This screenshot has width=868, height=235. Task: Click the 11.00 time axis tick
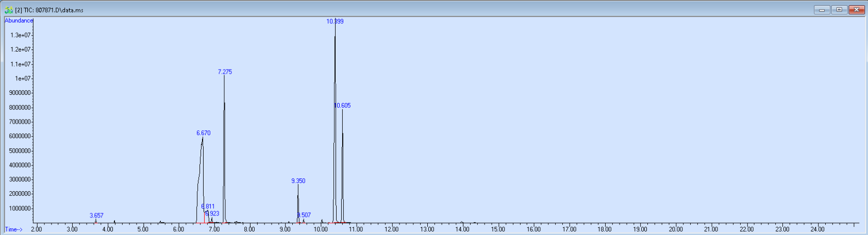pyautogui.click(x=356, y=229)
